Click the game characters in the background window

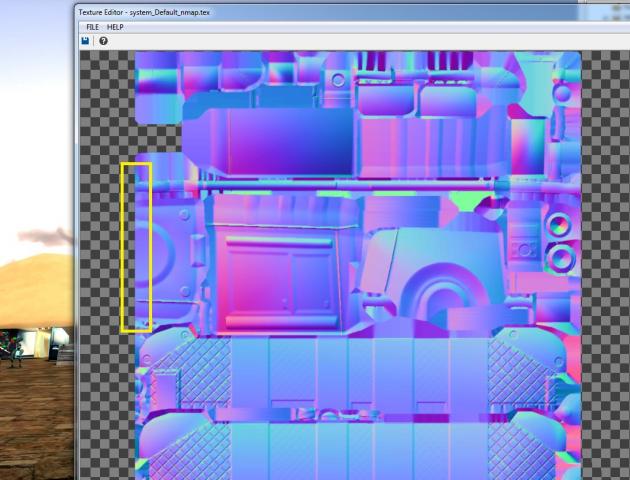click(15, 343)
